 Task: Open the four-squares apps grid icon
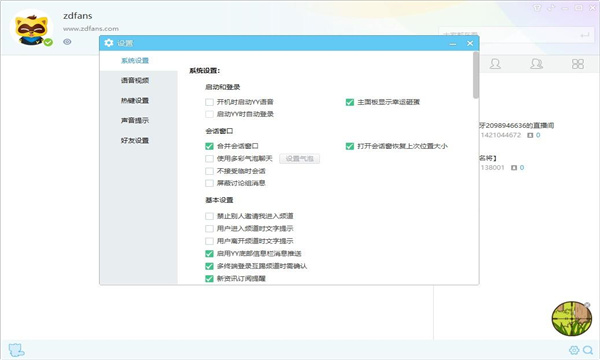pyautogui.click(x=578, y=64)
